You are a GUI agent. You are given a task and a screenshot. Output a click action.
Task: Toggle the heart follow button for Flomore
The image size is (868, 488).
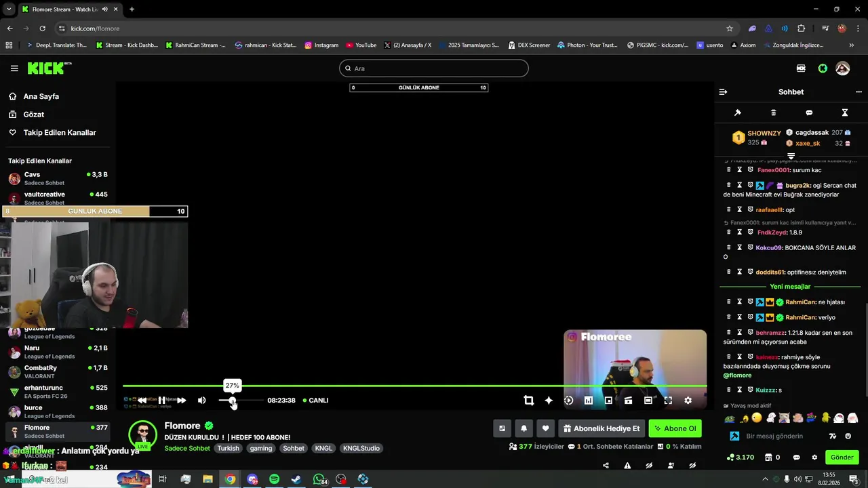(545, 428)
